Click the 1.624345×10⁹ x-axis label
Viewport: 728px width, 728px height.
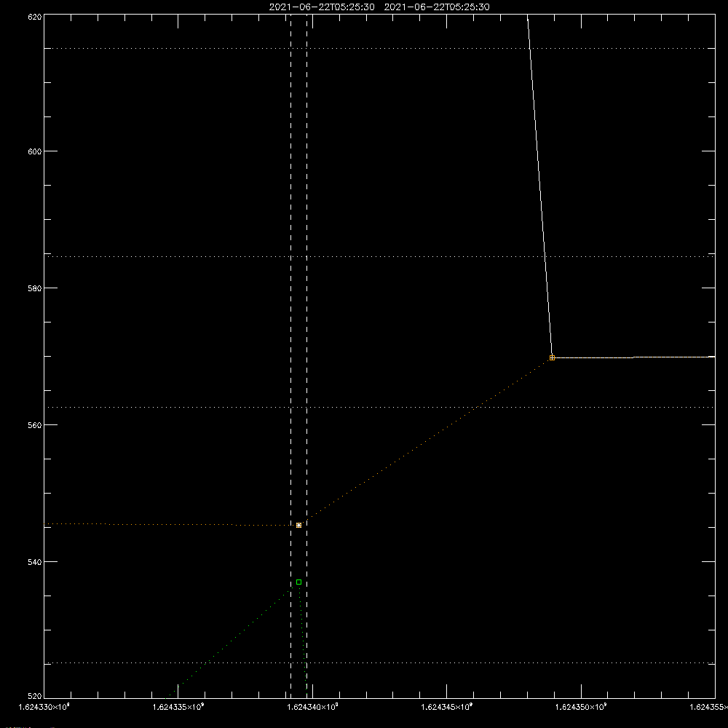[x=447, y=707]
